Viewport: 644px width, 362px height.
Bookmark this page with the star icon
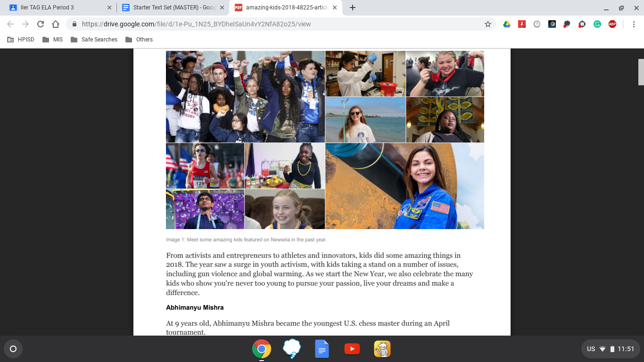[x=488, y=24]
